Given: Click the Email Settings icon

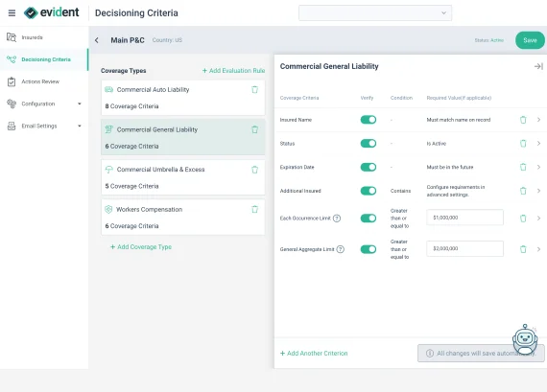Looking at the screenshot, I should click(x=12, y=126).
